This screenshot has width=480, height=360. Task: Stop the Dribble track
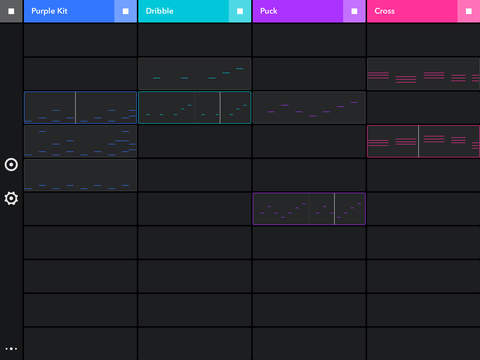(240, 11)
